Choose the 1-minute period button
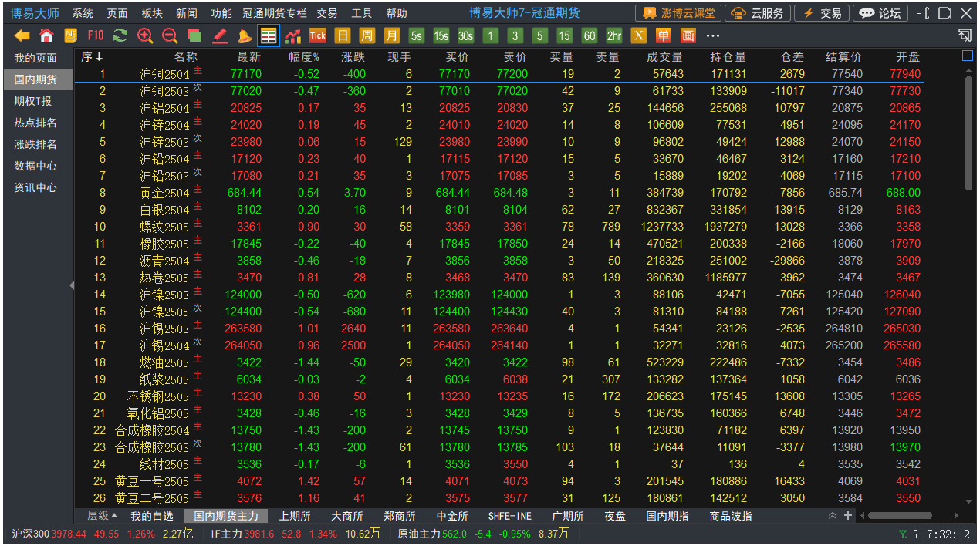The width and height of the screenshot is (980, 546). coord(491,35)
